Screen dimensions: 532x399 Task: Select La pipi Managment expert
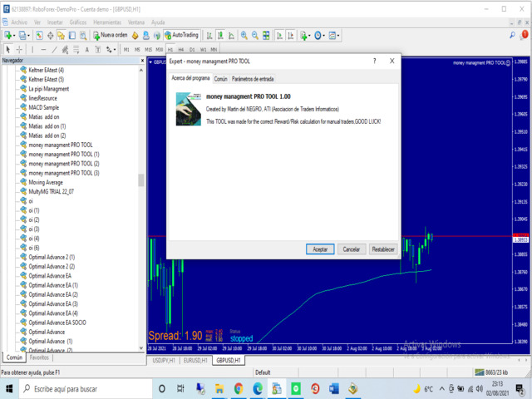point(48,89)
